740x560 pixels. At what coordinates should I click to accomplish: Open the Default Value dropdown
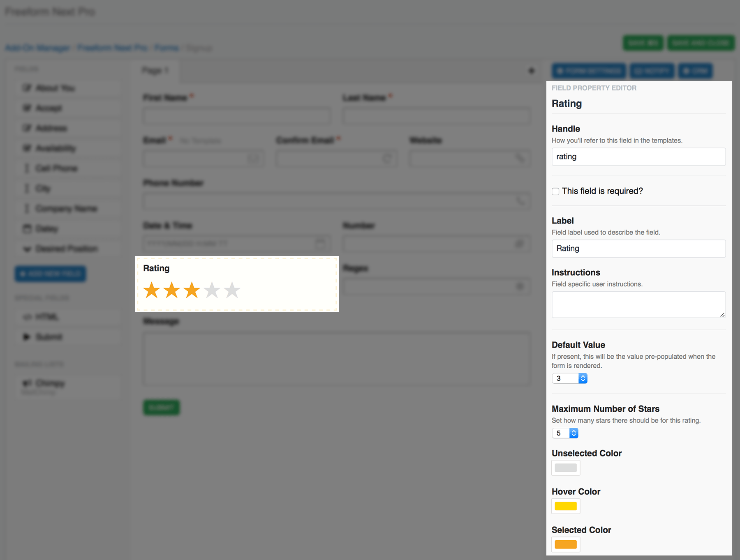569,378
